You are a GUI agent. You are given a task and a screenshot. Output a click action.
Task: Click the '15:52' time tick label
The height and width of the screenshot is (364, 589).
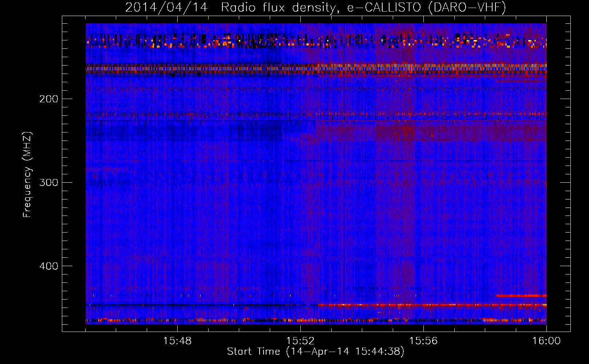tap(300, 341)
